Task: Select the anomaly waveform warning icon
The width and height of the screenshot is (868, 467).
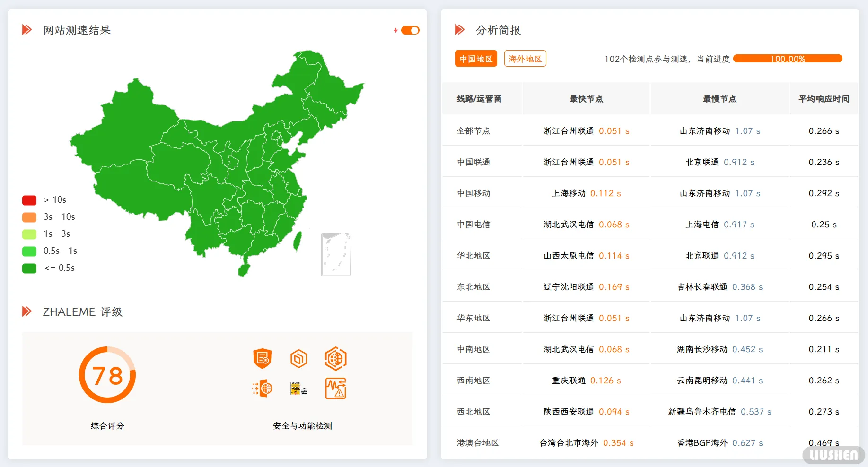Action: (x=335, y=389)
